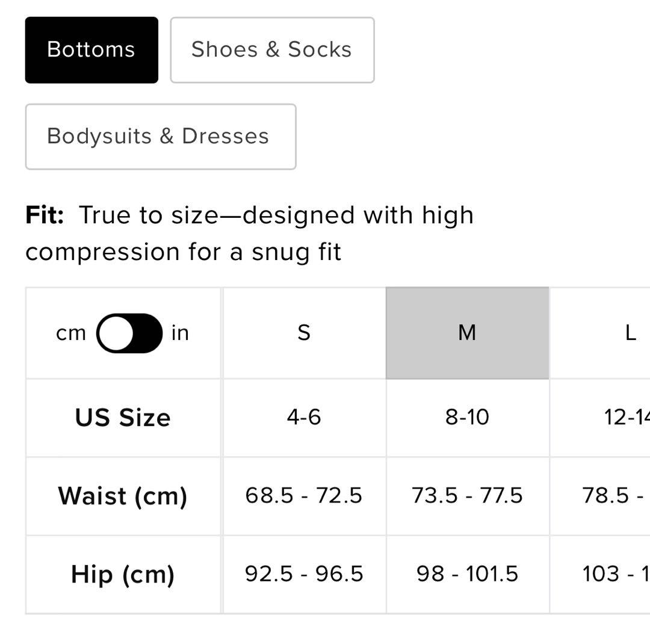Click the 12-14 US size cell
This screenshot has height=644, width=650.
(x=626, y=417)
